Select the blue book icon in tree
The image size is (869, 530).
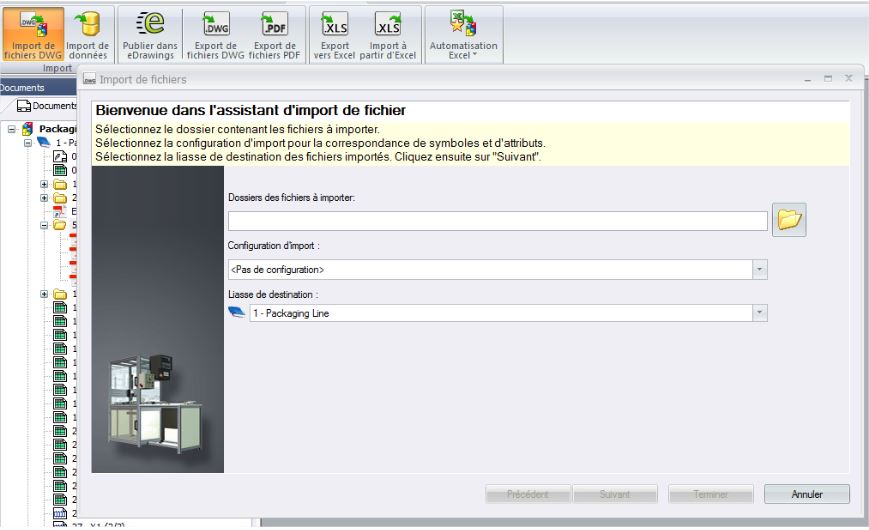[44, 142]
